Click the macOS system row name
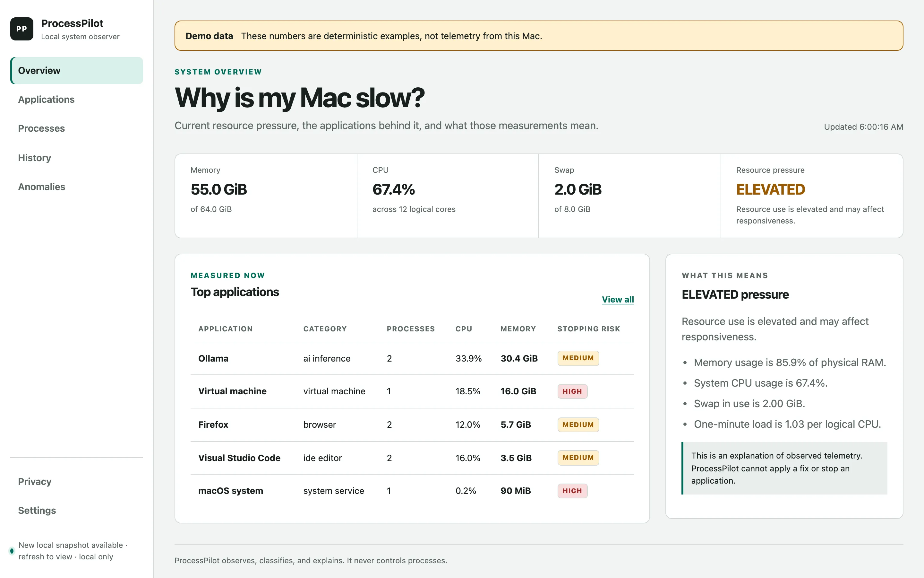Viewport: 924px width, 578px height. click(231, 491)
